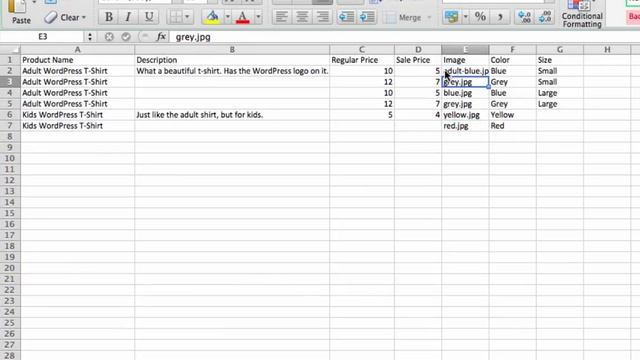Decrease indent
Image resolution: width=640 pixels, height=360 pixels.
(346, 17)
